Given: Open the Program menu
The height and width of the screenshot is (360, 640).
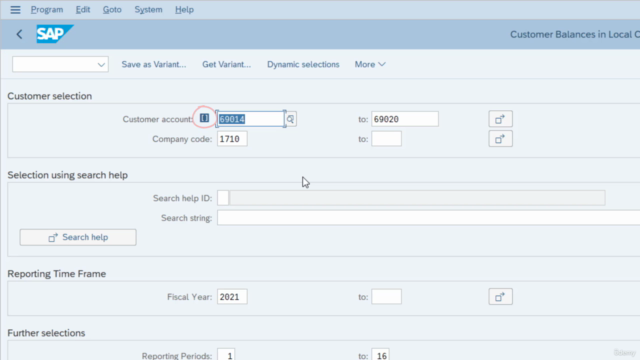Looking at the screenshot, I should [47, 9].
